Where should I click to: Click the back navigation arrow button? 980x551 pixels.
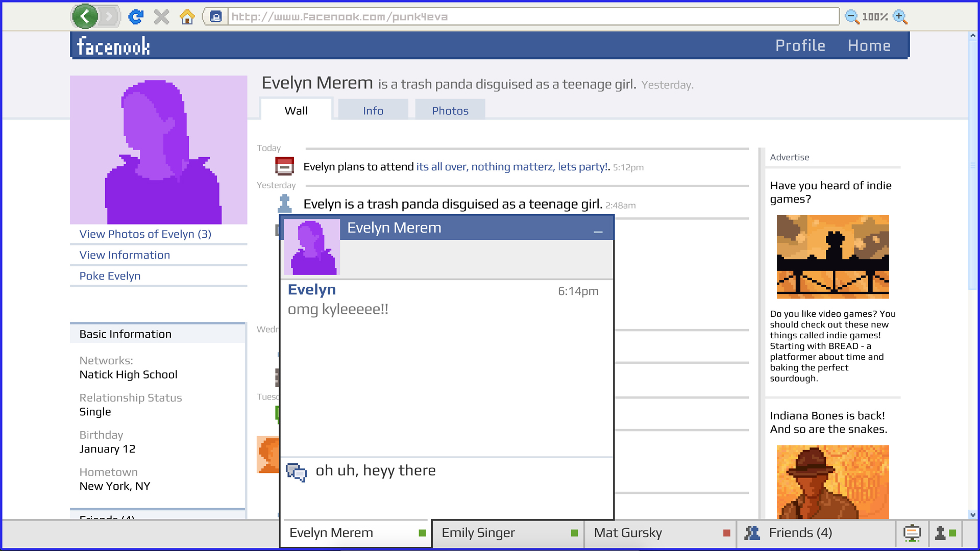85,17
